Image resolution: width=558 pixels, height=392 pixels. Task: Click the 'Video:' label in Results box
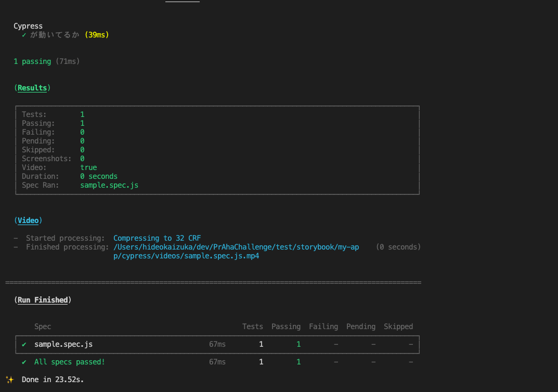(34, 167)
